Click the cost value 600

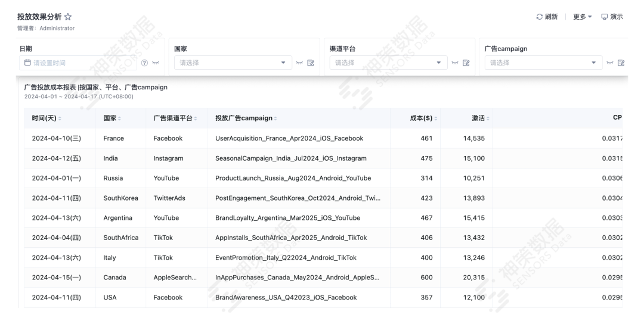[x=426, y=278]
